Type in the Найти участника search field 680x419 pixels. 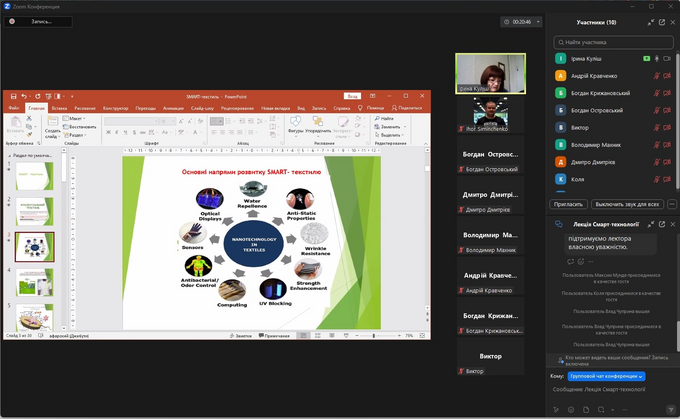610,42
